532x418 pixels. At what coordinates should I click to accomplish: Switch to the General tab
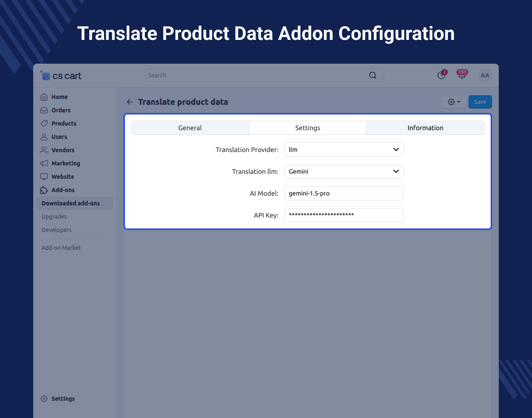pyautogui.click(x=190, y=128)
